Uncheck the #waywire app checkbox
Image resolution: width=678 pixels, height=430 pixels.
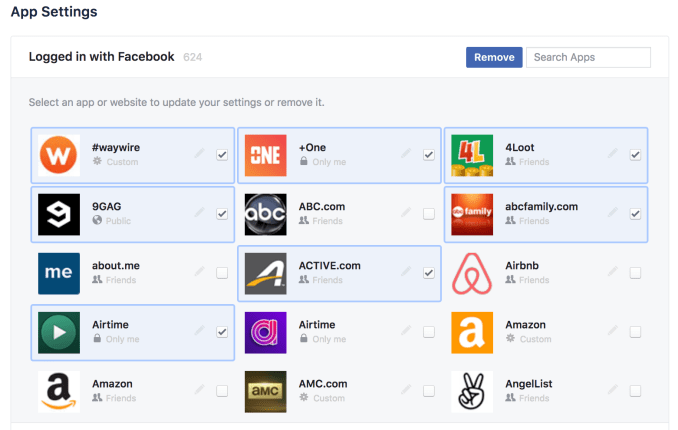point(222,155)
